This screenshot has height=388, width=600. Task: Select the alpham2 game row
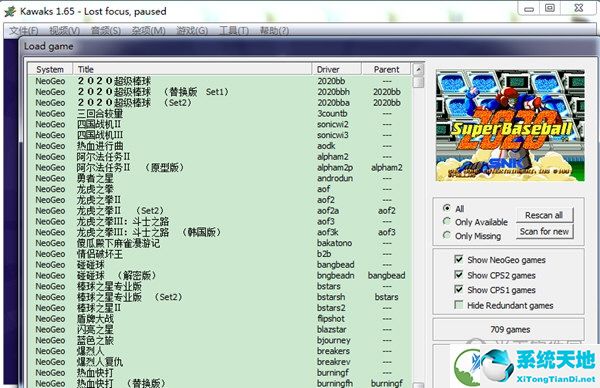(x=220, y=157)
